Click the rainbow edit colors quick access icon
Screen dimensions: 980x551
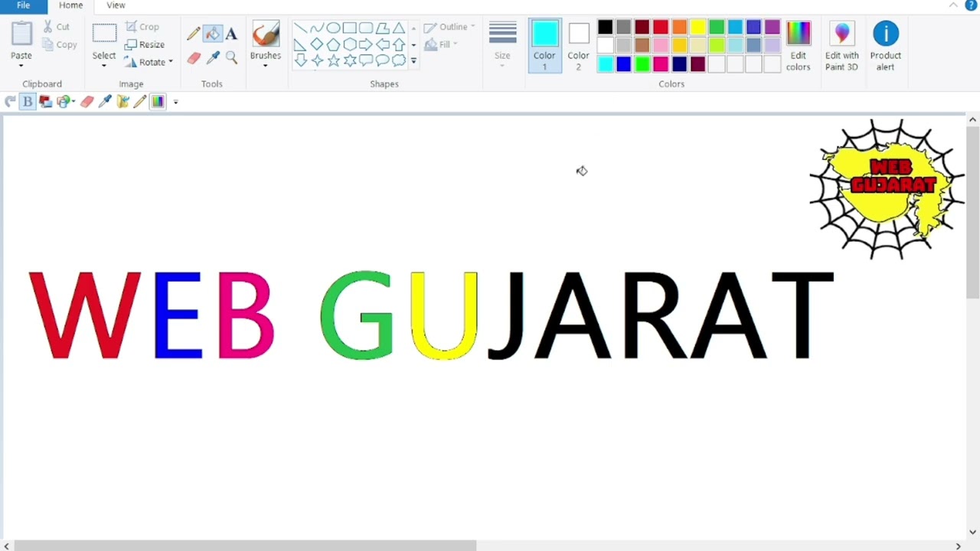(158, 101)
